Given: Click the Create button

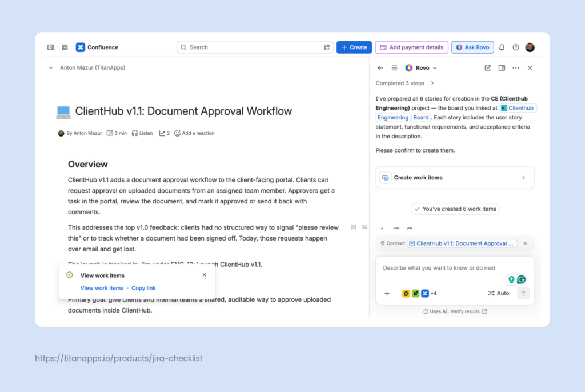Looking at the screenshot, I should [354, 47].
